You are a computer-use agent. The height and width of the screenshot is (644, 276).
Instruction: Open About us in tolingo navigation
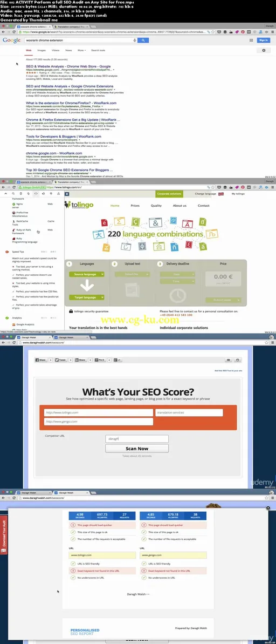tap(180, 205)
